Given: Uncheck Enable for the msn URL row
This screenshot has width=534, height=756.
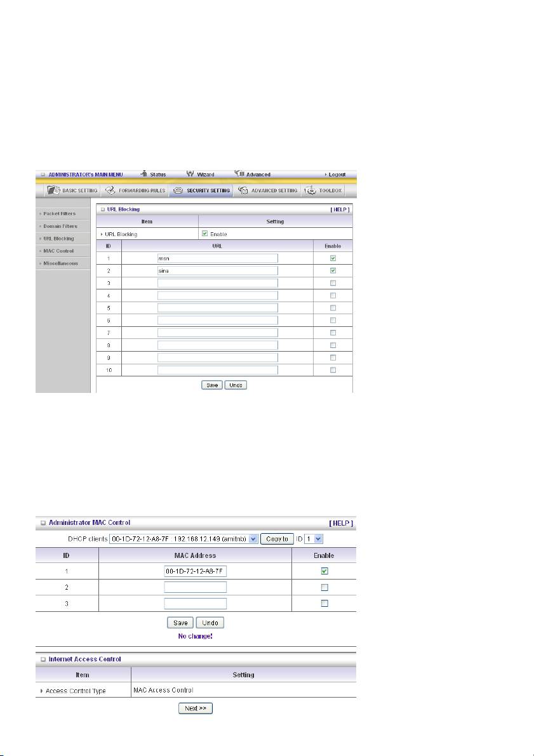Looking at the screenshot, I should pos(333,258).
